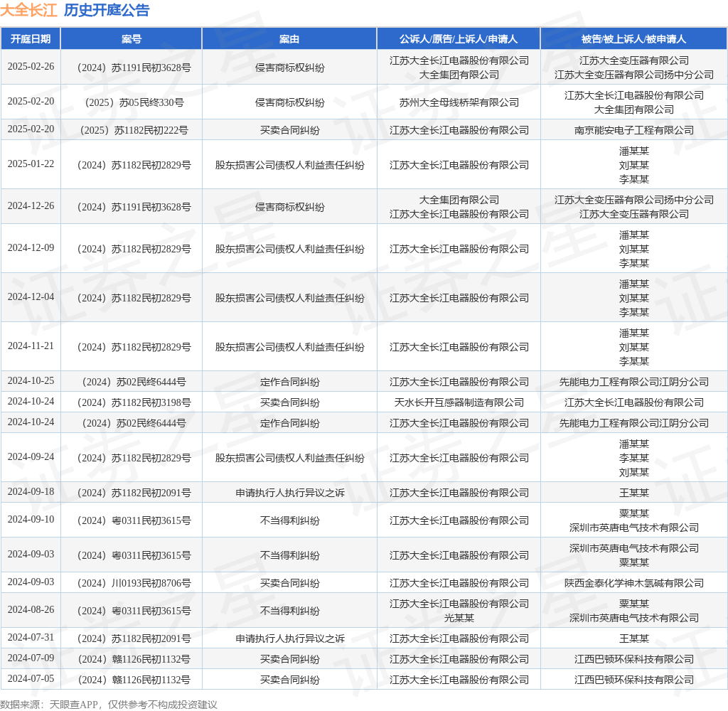
Task: Click 先能电力工程有限公司江阴分公司 in the 2024-10-25 row
Action: (633, 383)
